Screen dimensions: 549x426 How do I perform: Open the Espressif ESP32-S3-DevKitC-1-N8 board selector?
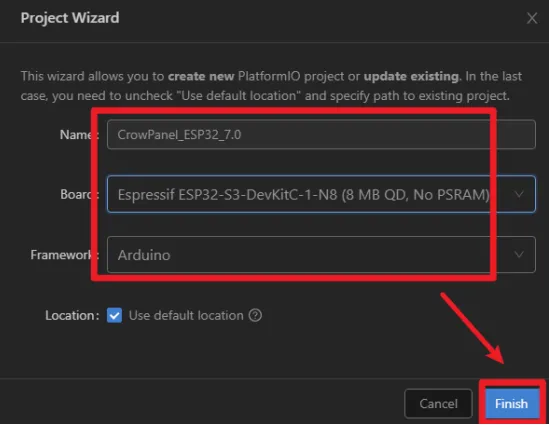pyautogui.click(x=321, y=194)
